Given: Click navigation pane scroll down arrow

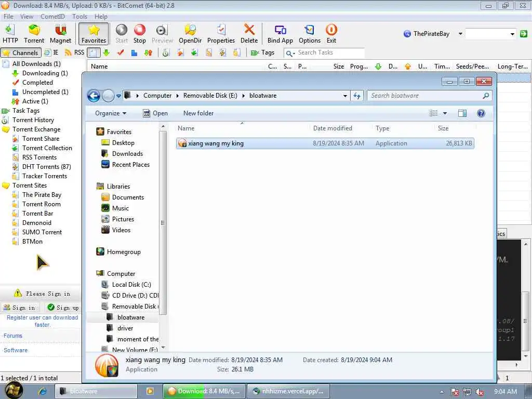Looking at the screenshot, I should [163, 348].
